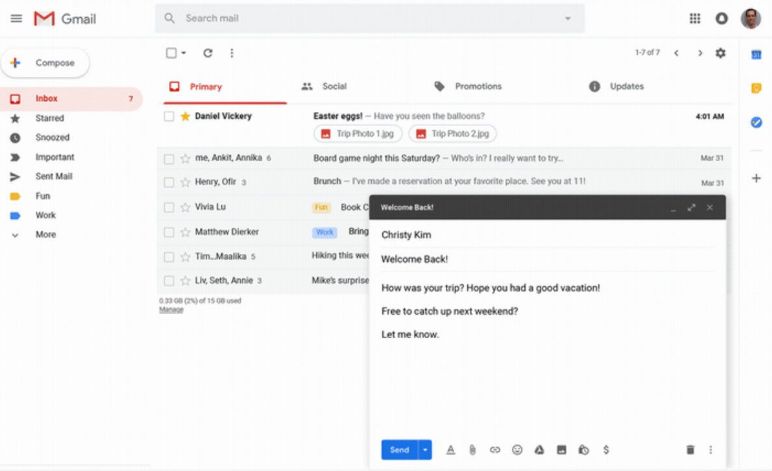
Task: Open the select-all checkbox dropdown arrow
Action: (x=184, y=53)
